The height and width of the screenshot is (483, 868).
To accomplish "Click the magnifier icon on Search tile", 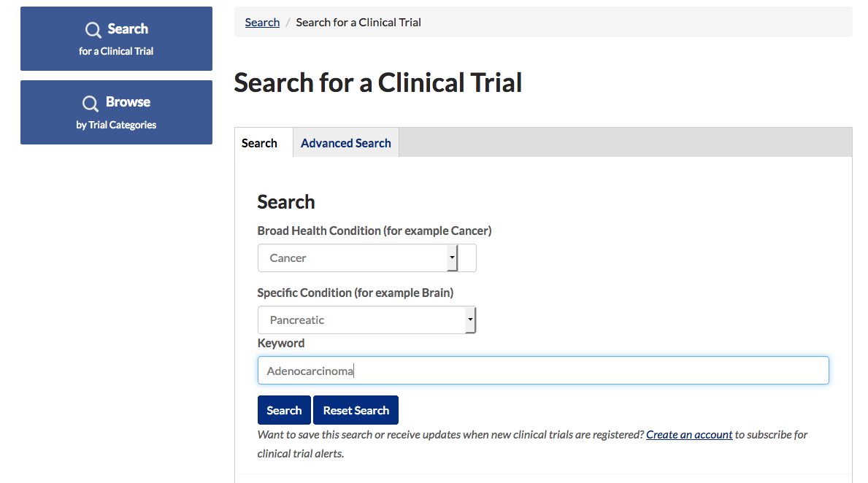I will click(x=93, y=30).
